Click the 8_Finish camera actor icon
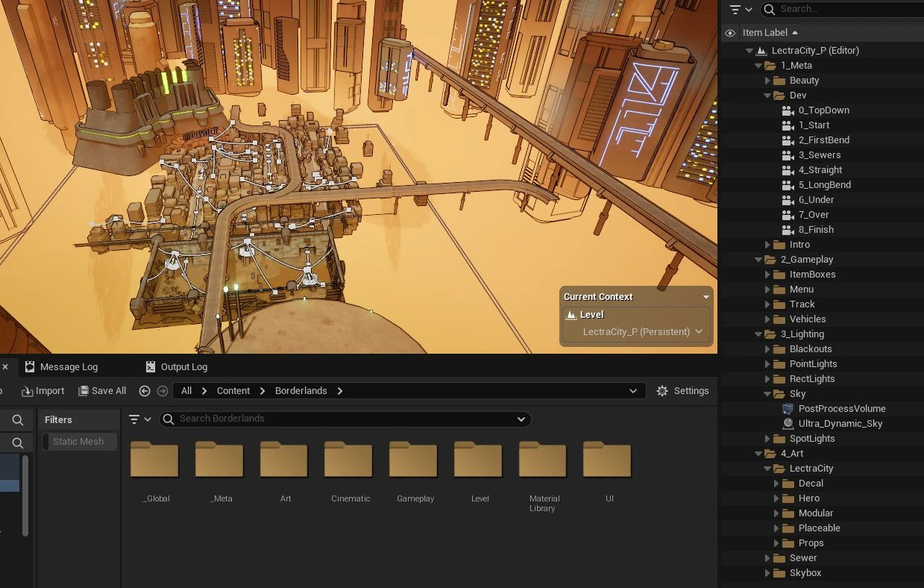Image resolution: width=924 pixels, height=588 pixels. 788,230
